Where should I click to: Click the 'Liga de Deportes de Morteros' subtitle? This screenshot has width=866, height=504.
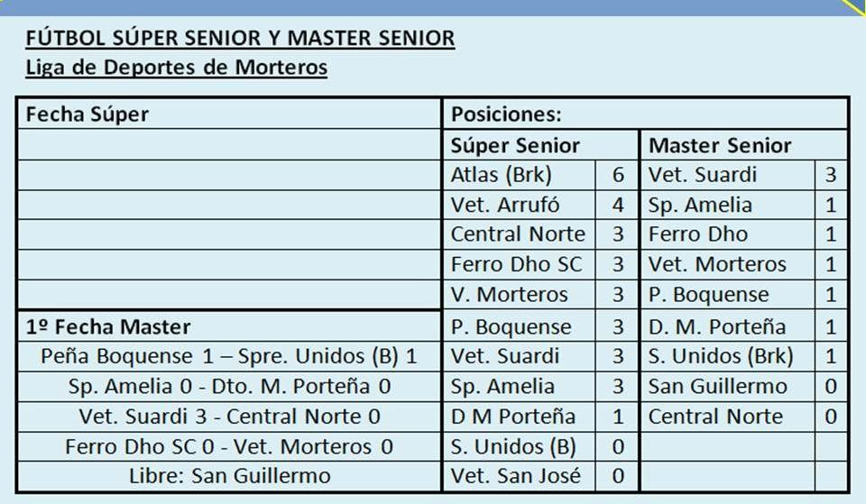176,68
